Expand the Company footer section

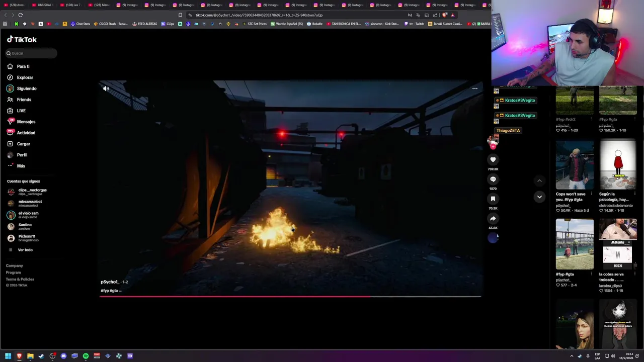click(15, 265)
